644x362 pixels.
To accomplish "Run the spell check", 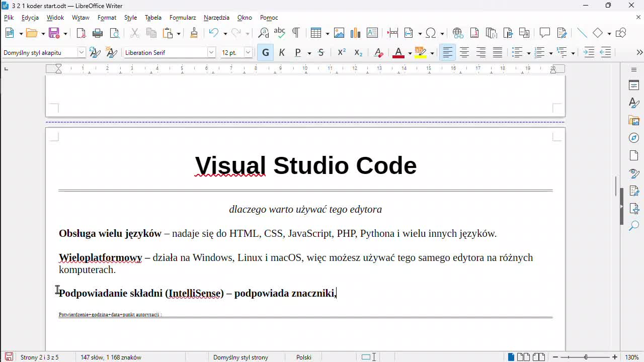I will (280, 33).
